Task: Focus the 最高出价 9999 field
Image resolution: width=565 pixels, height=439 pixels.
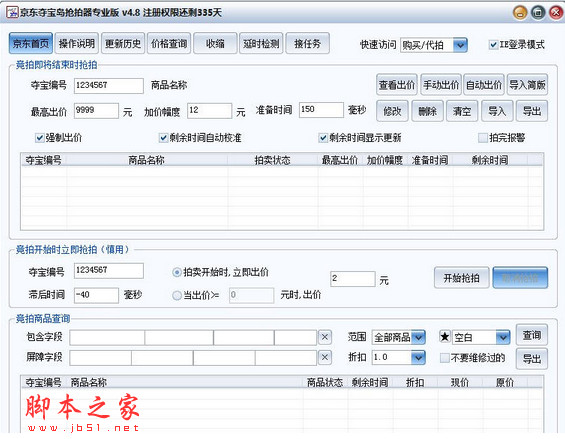Action: [x=96, y=110]
